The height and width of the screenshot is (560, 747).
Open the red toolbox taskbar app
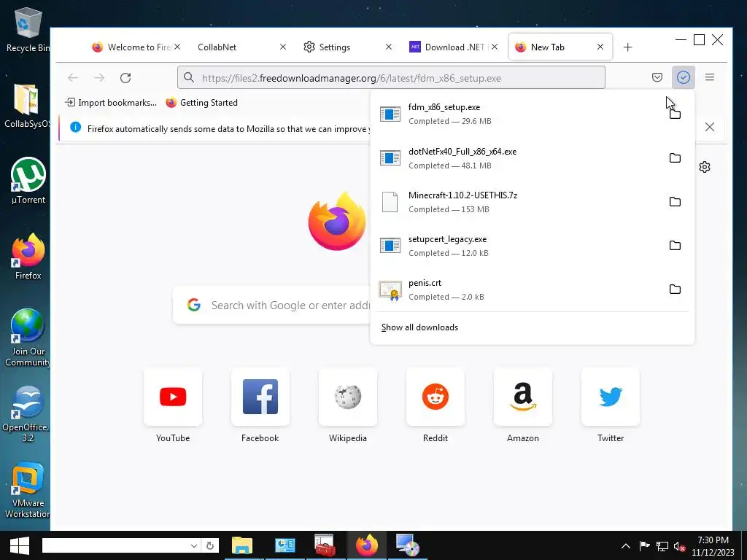[325, 545]
